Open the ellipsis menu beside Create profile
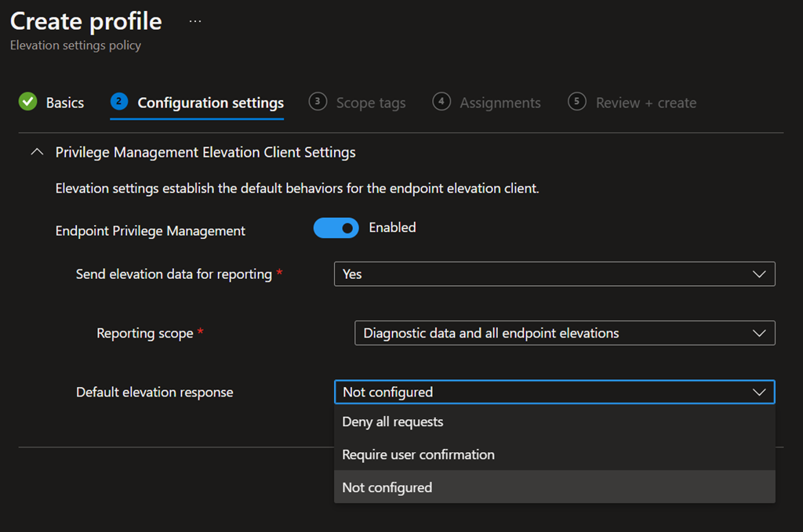 pos(195,21)
